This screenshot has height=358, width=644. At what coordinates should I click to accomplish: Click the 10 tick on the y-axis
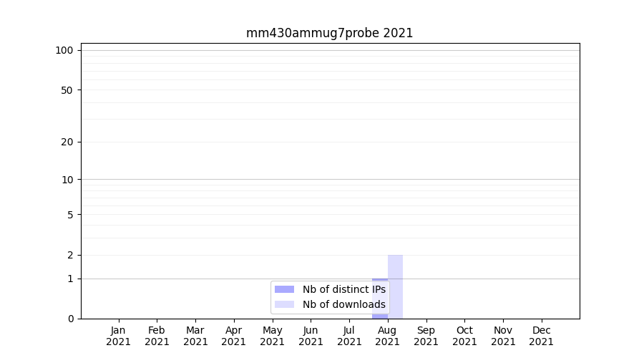(67, 180)
